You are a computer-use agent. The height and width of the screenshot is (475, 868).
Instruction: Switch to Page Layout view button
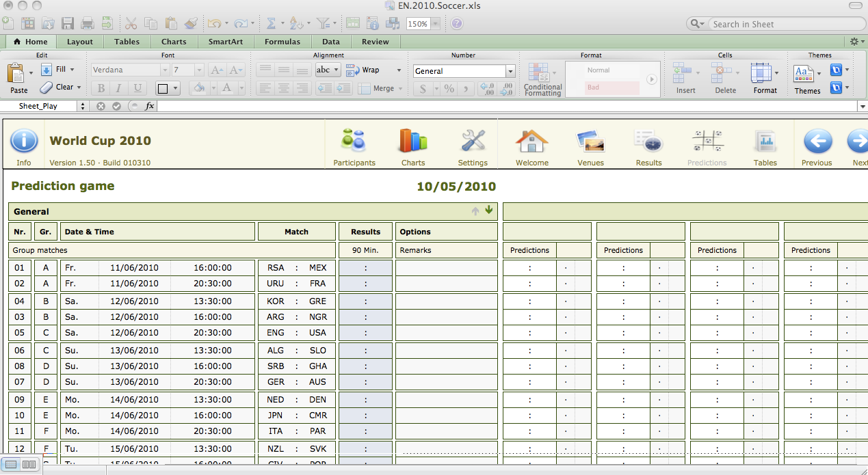click(29, 465)
